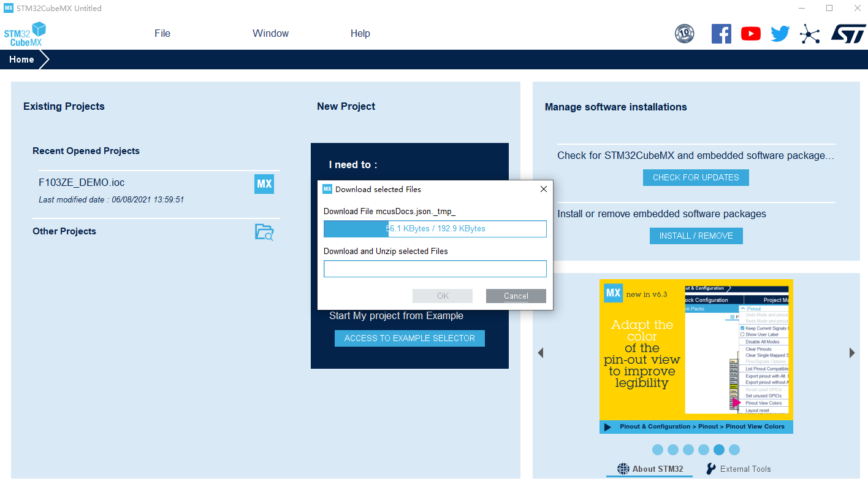Select fifth banner carousel dot
868x489 pixels.
719,450
